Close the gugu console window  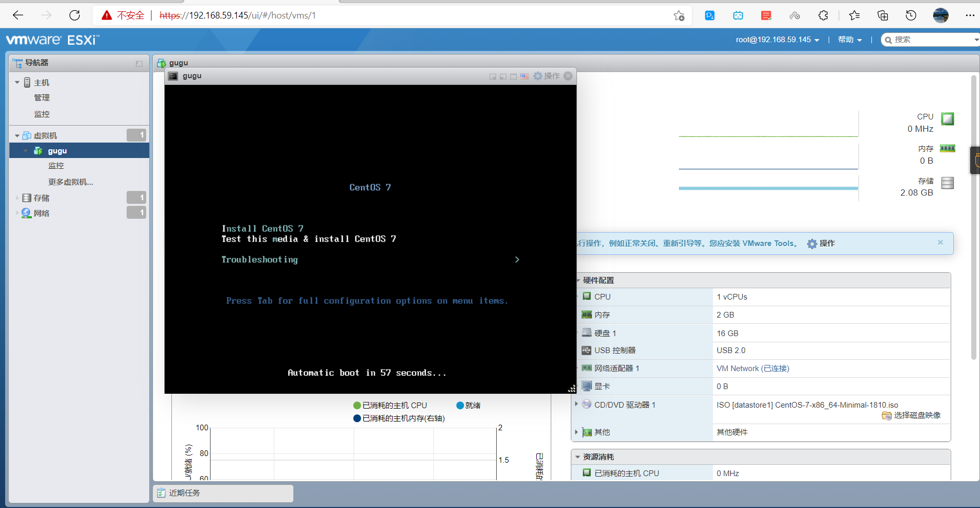pos(568,76)
